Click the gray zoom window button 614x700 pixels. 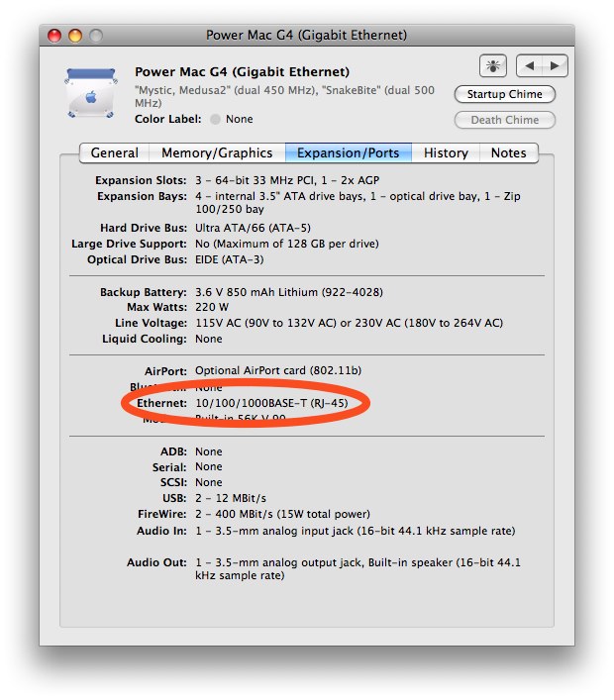point(95,36)
